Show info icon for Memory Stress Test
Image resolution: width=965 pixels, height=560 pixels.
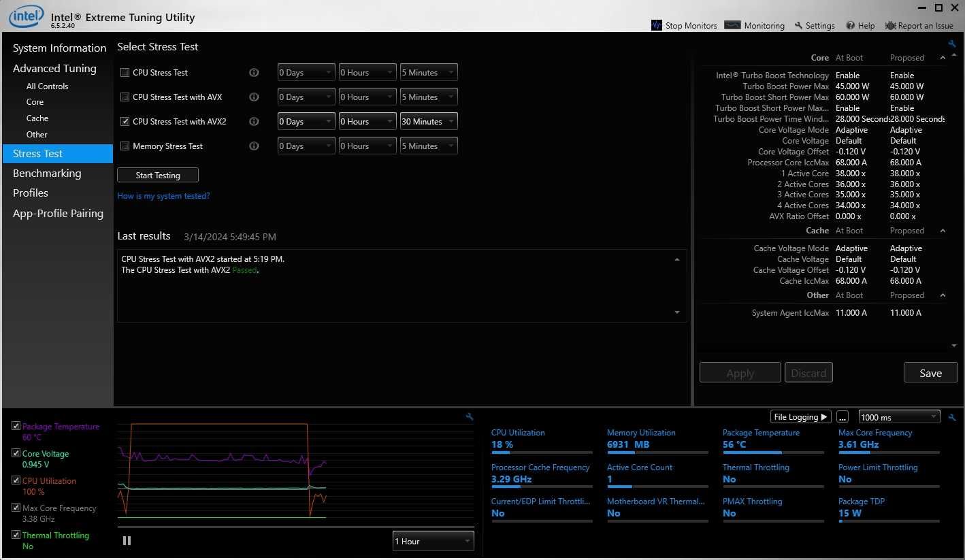pyautogui.click(x=254, y=146)
